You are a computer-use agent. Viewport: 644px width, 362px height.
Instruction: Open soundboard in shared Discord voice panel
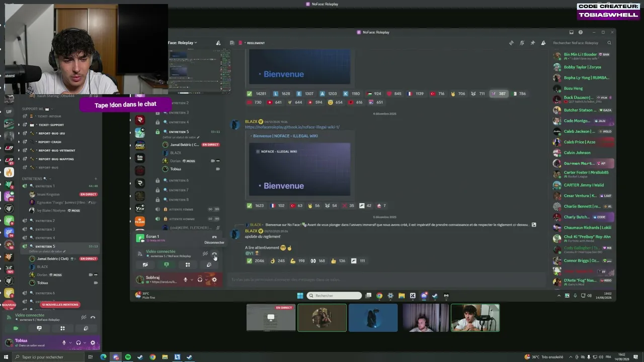click(209, 264)
